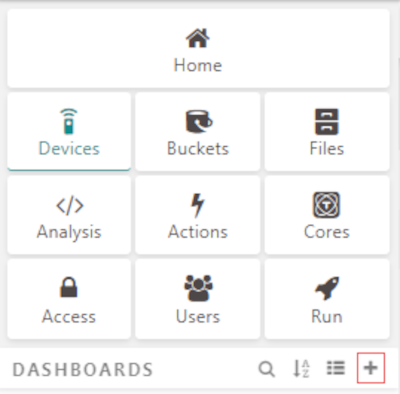
Task: Open Access padlock icon
Action: coord(69,287)
